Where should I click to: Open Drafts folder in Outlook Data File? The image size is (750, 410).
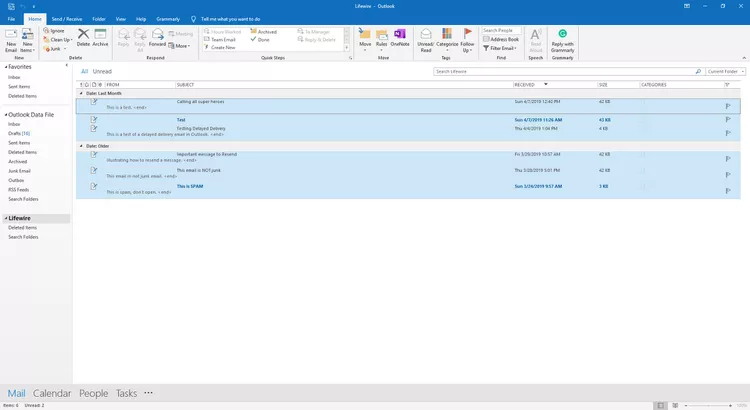(19, 133)
